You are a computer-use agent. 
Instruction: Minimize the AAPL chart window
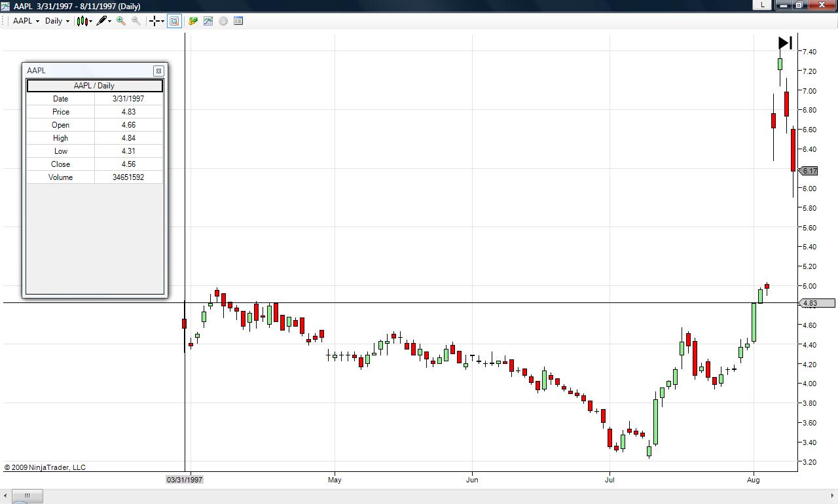(x=785, y=5)
